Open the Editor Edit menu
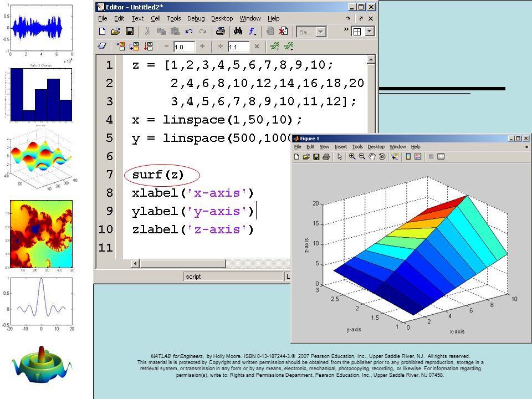 119,18
